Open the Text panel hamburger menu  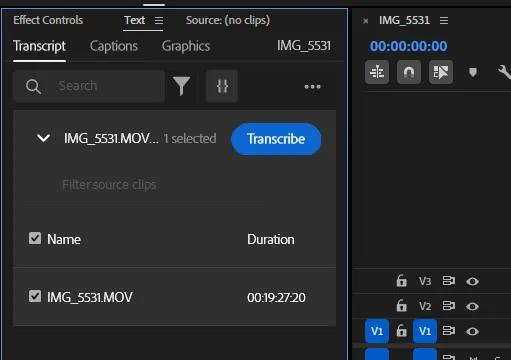point(159,21)
